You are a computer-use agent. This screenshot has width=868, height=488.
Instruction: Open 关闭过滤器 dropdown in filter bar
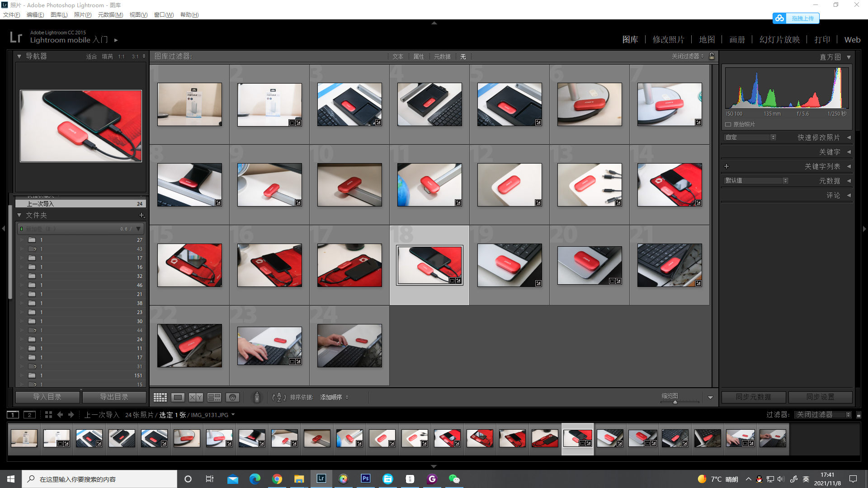coord(688,56)
